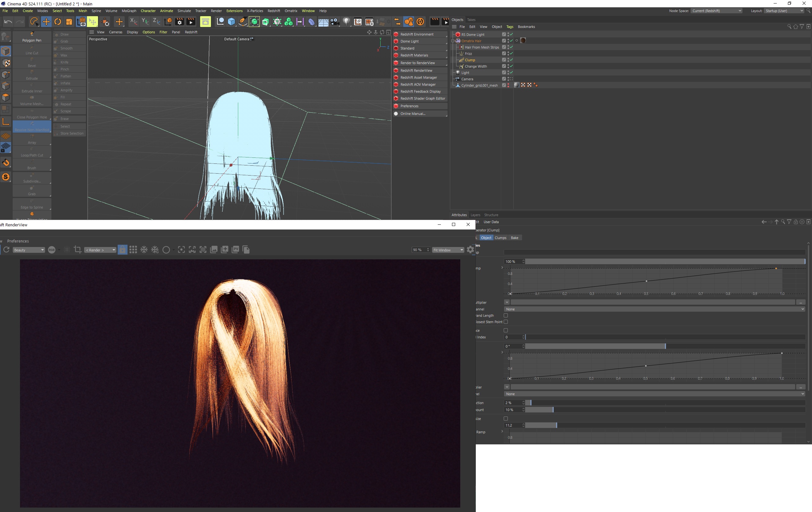Open the Node Space dropdown

717,11
